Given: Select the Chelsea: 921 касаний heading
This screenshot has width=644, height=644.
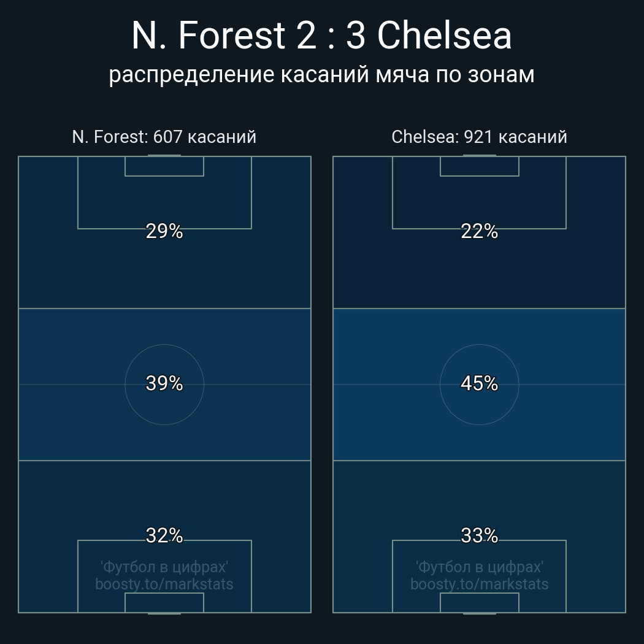Looking at the screenshot, I should (479, 137).
